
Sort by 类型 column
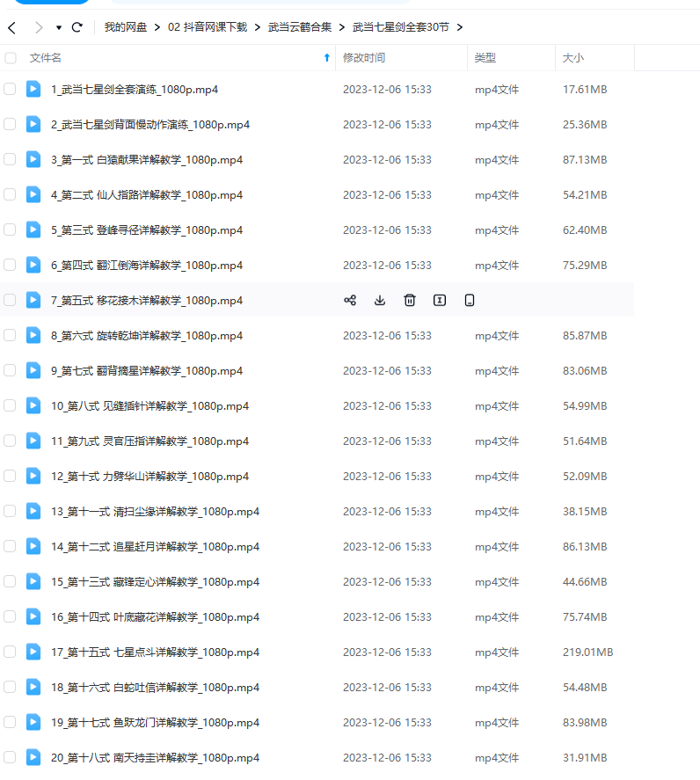[485, 58]
